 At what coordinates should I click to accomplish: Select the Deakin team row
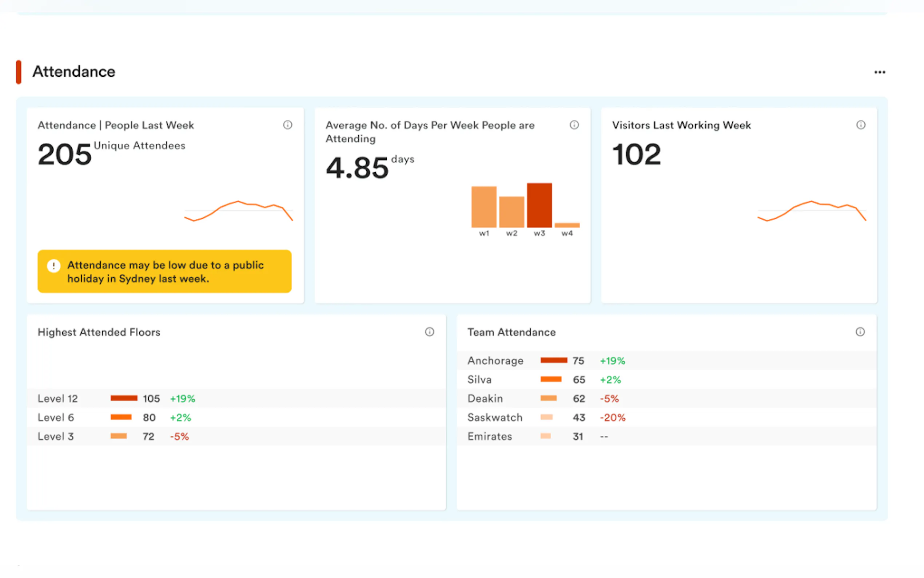click(x=485, y=398)
